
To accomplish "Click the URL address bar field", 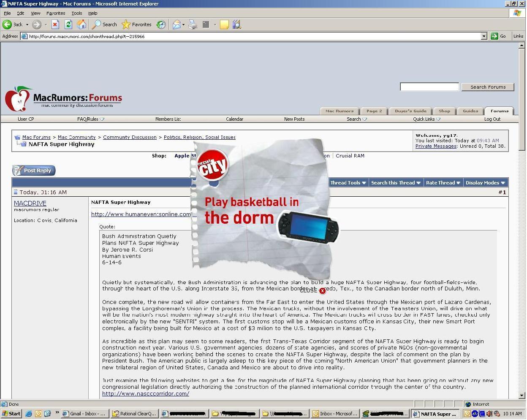I will coord(251,36).
